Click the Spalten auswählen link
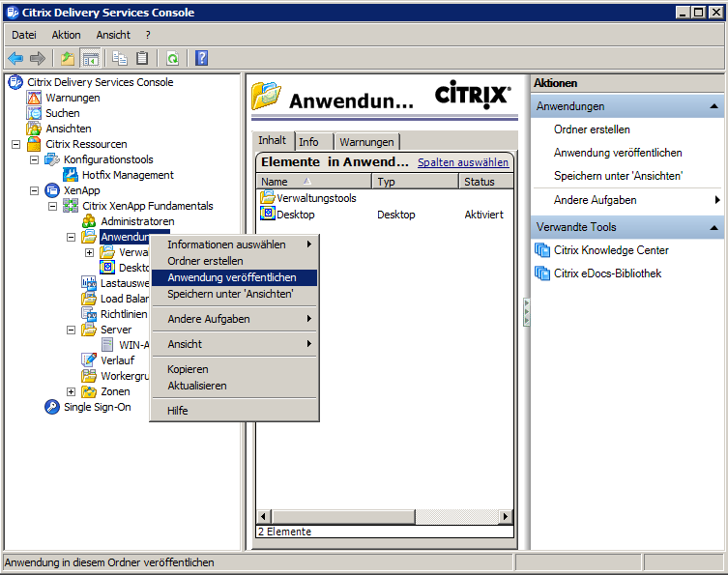Image resolution: width=728 pixels, height=575 pixels. 463,162
